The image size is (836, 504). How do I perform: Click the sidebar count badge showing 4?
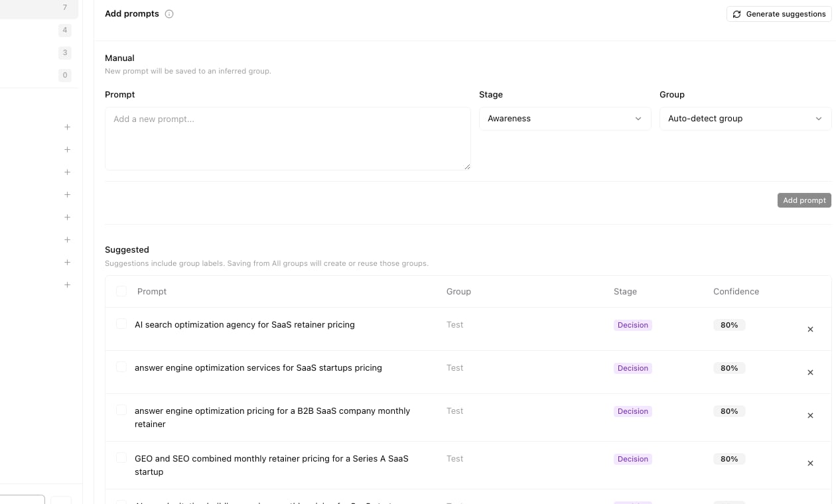point(65,30)
